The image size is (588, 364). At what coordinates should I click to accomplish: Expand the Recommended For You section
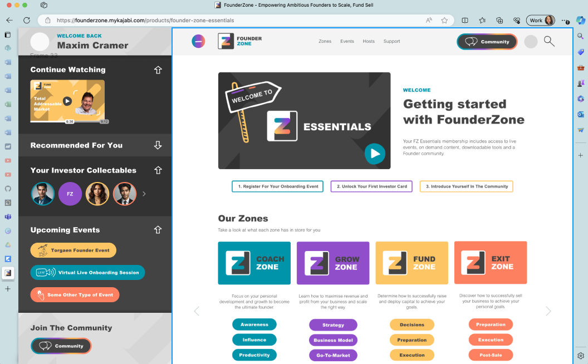click(158, 145)
